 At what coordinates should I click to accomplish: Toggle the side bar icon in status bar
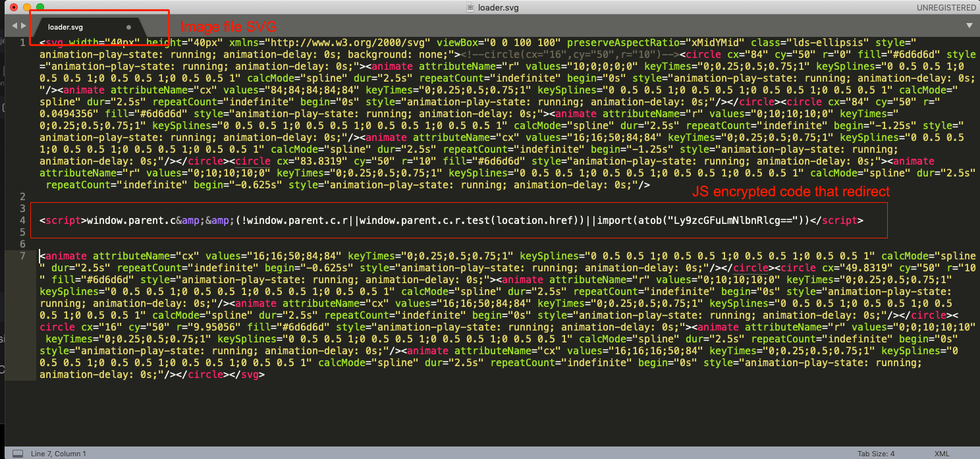click(x=18, y=453)
